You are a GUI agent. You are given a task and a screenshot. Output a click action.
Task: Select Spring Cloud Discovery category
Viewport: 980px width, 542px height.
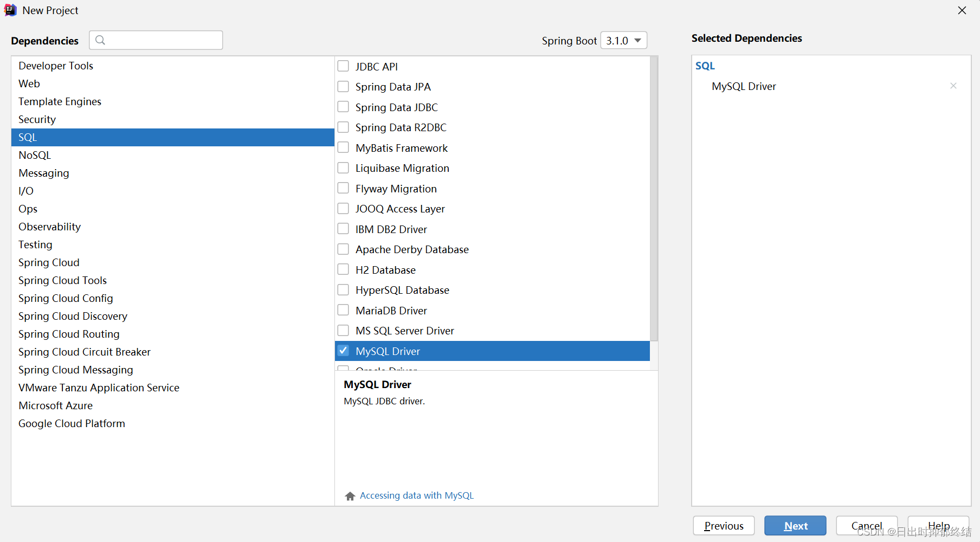(172, 316)
